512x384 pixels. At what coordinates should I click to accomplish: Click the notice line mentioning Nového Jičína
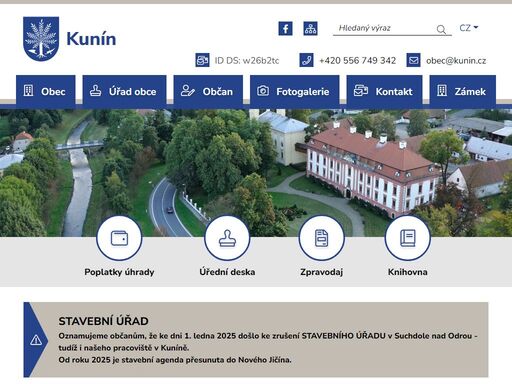pyautogui.click(x=175, y=360)
